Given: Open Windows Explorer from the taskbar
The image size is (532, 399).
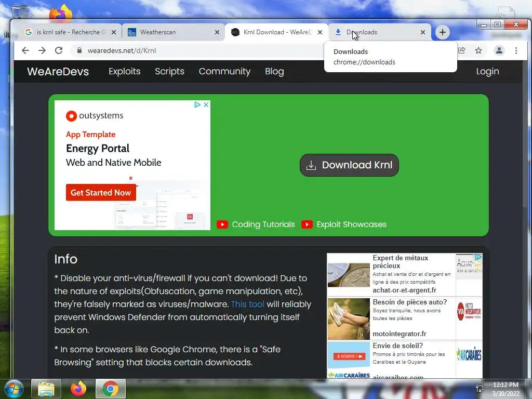Looking at the screenshot, I should pyautogui.click(x=46, y=389).
